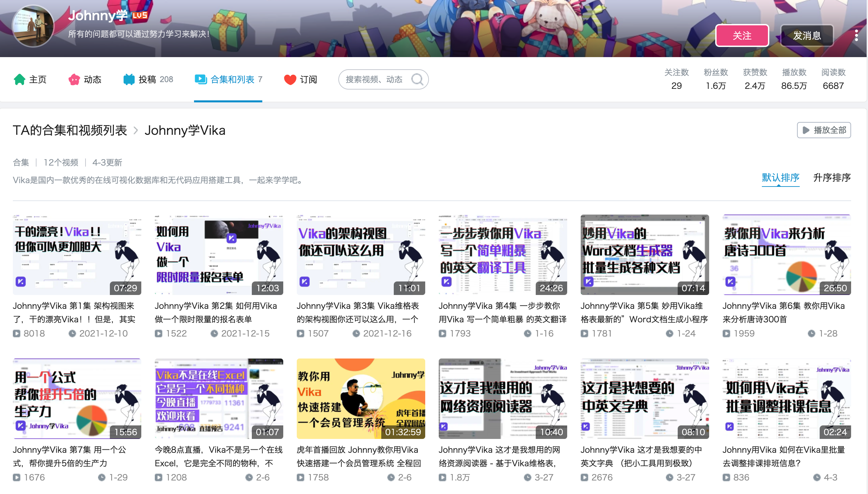Focus the 搜索视频、动态 search field

383,79
